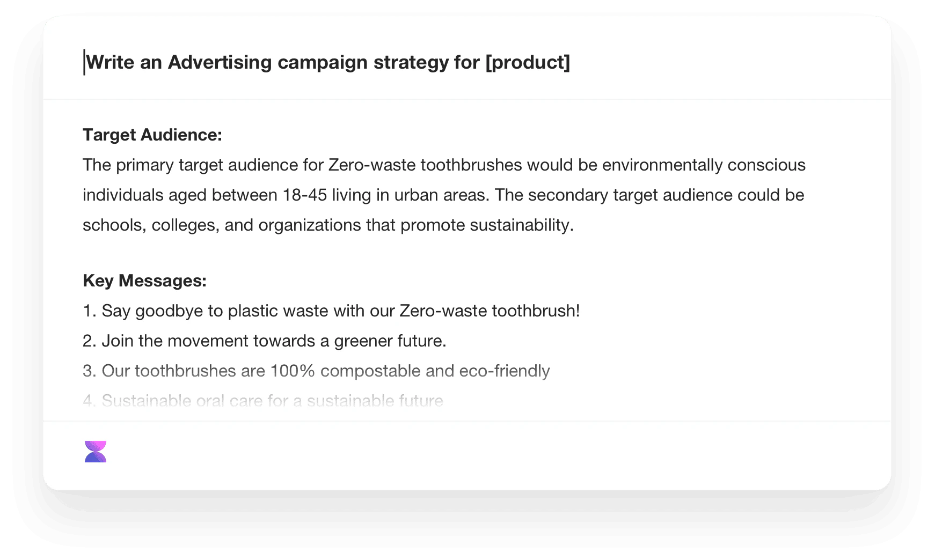Click the phrase "environmentally conscious" in the paragraph
The image size is (935, 560).
click(704, 165)
